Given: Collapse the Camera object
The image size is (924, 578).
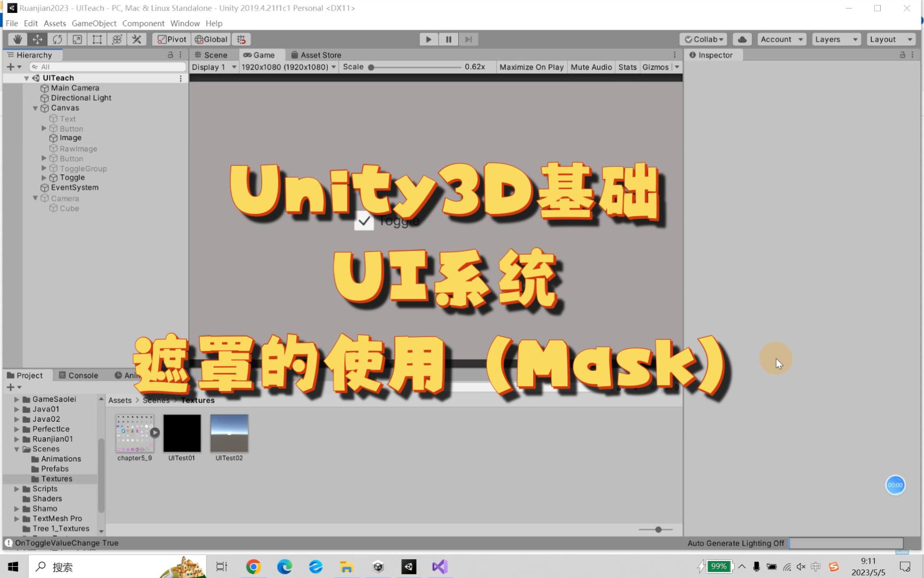Looking at the screenshot, I should [35, 198].
